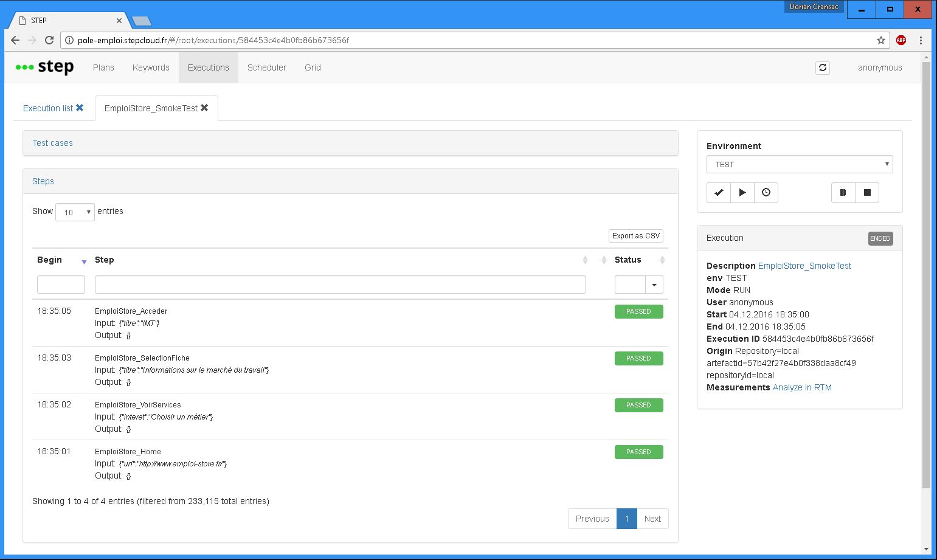Click Export as CSV
The image size is (937, 560).
pyautogui.click(x=635, y=235)
